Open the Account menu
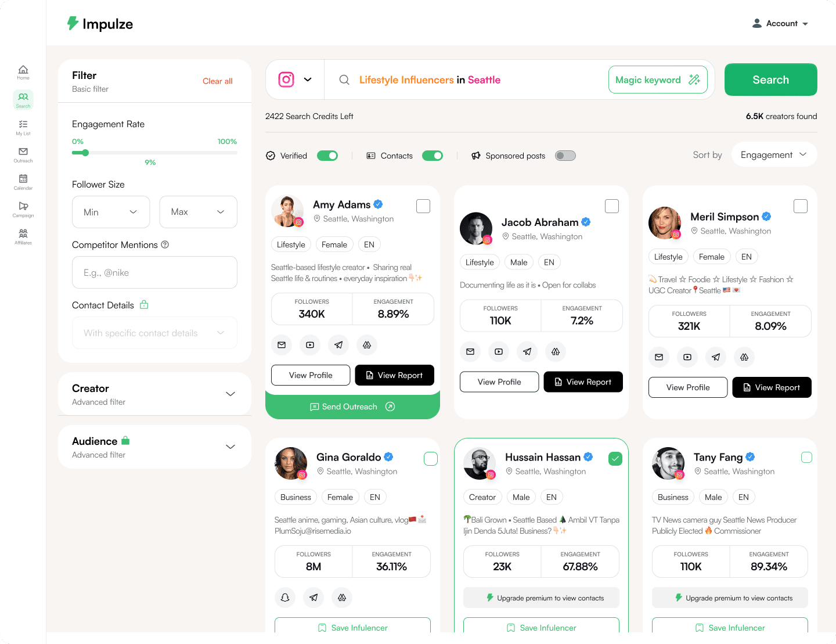836x644 pixels. 780,23
